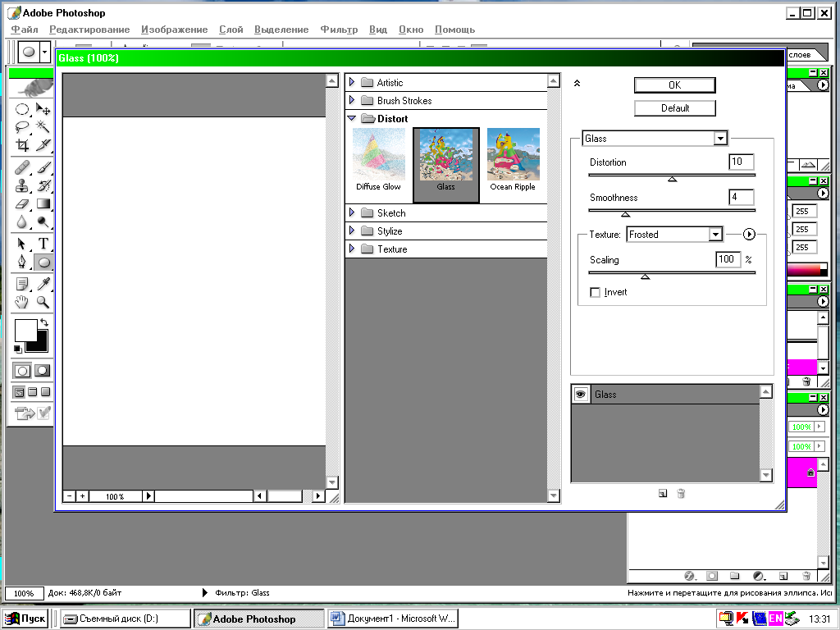This screenshot has height=630, width=840.
Task: Expand the Artistic filter folder
Action: click(352, 82)
